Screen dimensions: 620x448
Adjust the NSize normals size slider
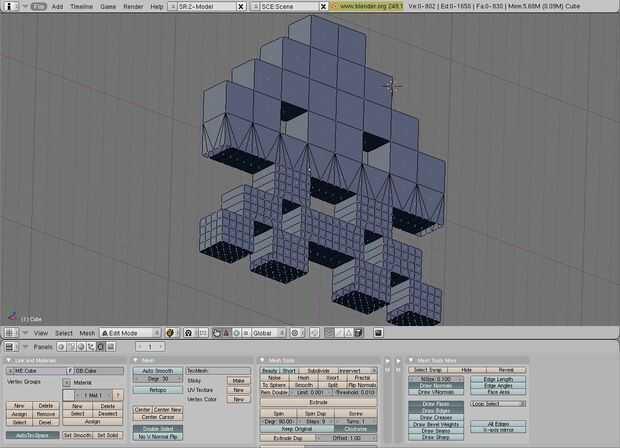(x=436, y=379)
